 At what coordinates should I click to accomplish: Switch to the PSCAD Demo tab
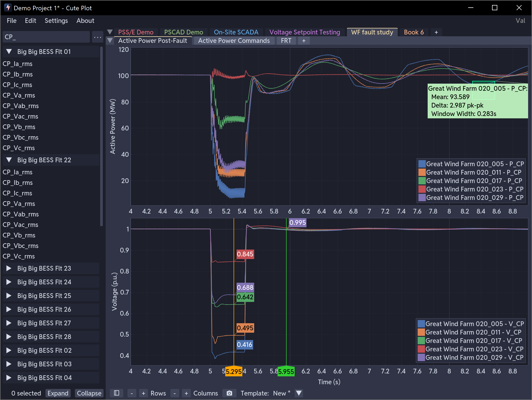[183, 32]
